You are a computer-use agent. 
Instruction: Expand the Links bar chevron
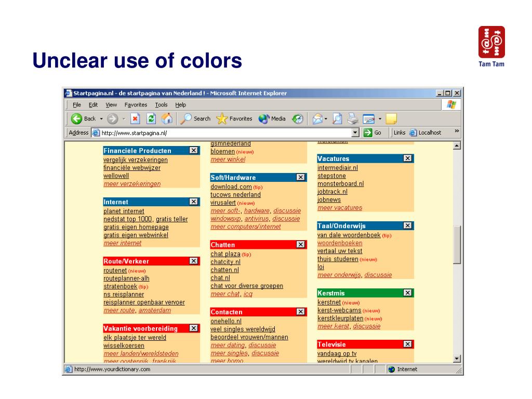[457, 131]
